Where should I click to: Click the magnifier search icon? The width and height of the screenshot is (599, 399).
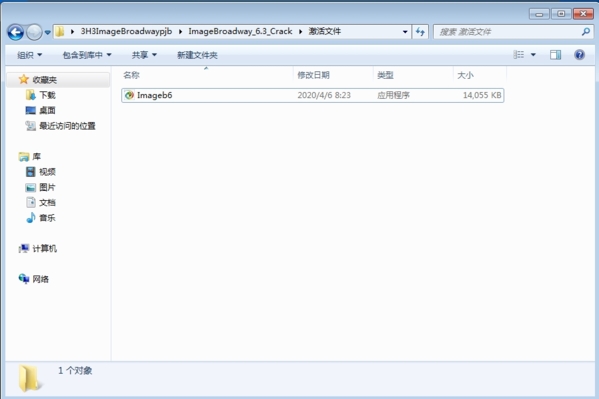click(586, 32)
